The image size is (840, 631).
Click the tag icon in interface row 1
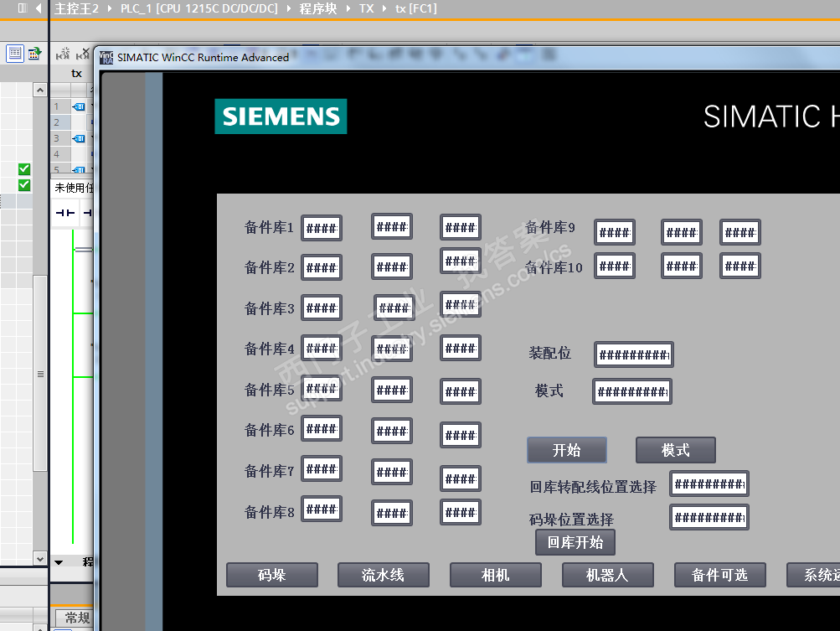click(x=79, y=106)
